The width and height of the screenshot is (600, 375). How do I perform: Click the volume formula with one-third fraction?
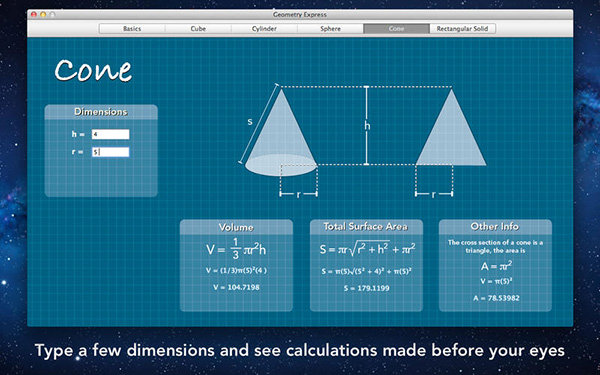[x=236, y=249]
